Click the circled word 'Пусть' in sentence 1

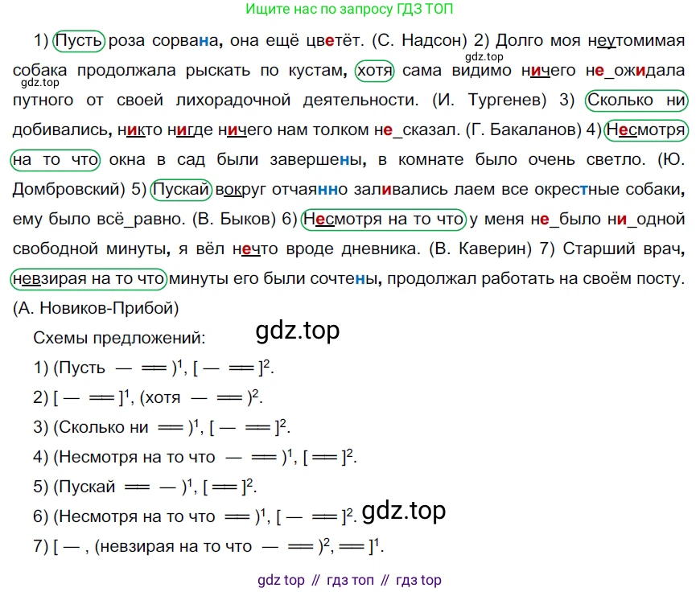[x=79, y=41]
